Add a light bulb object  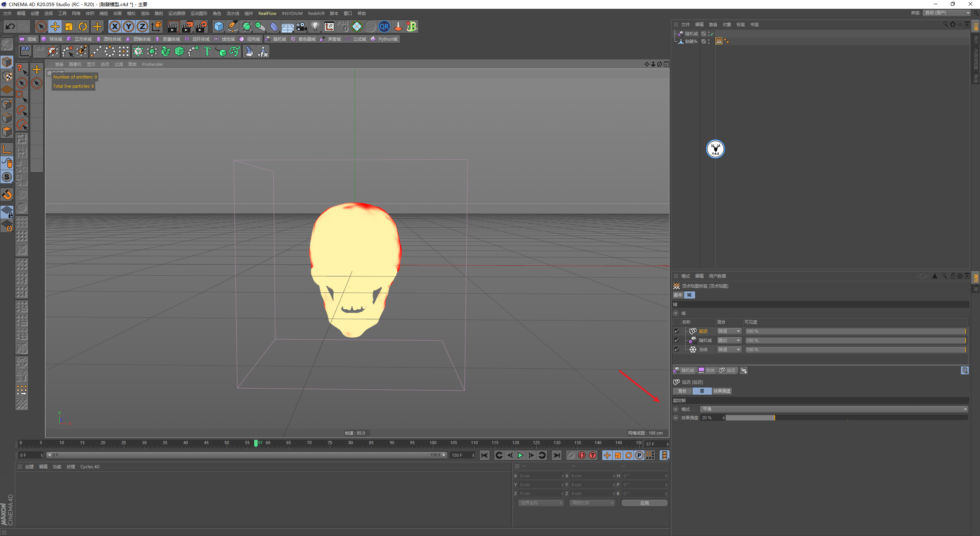(x=315, y=26)
